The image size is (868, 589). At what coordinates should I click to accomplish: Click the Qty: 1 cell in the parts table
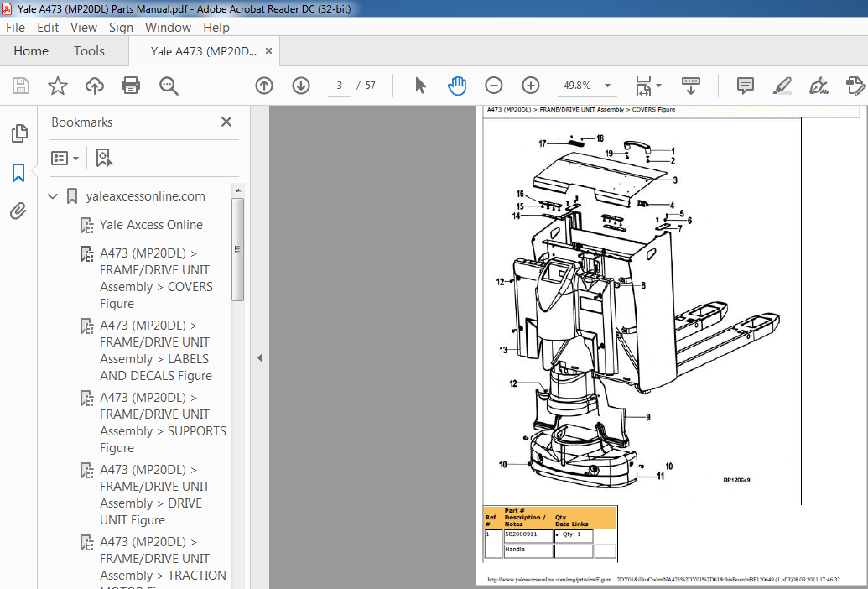coord(572,534)
